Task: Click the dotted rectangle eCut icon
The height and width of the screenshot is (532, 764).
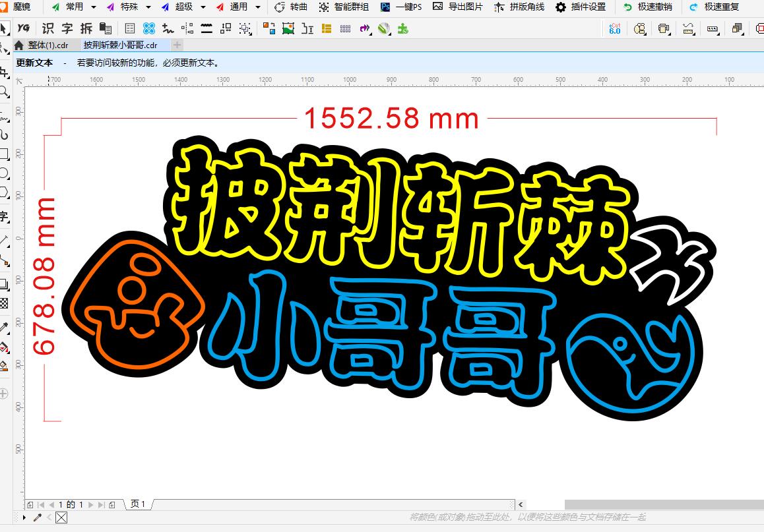Action: 713,29
